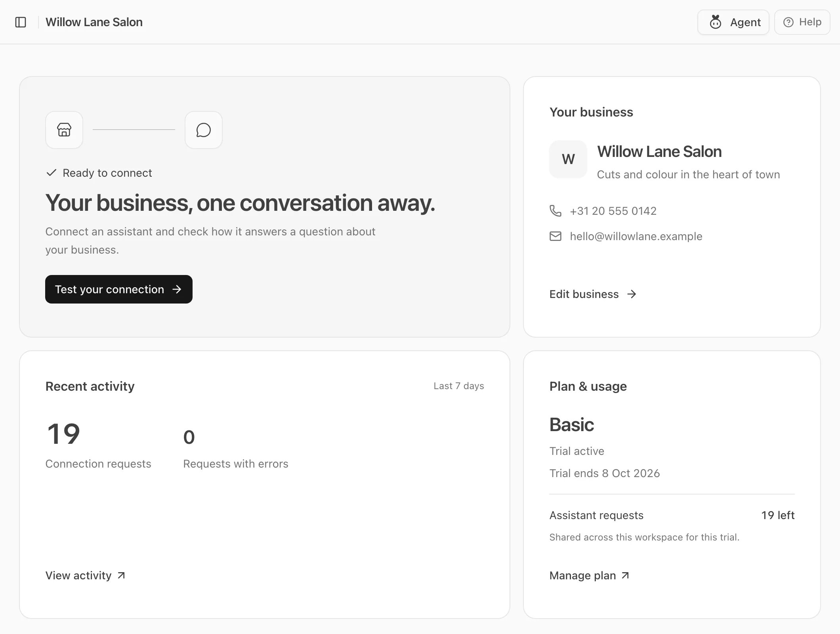This screenshot has height=634, width=840.
Task: Click the 19 Connection requests figure
Action: point(63,434)
